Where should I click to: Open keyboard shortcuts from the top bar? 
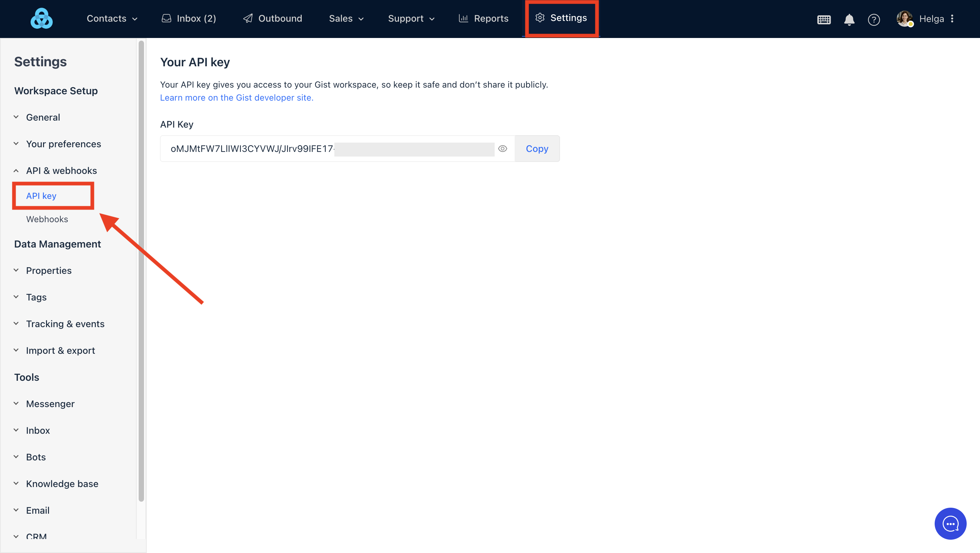pyautogui.click(x=824, y=20)
